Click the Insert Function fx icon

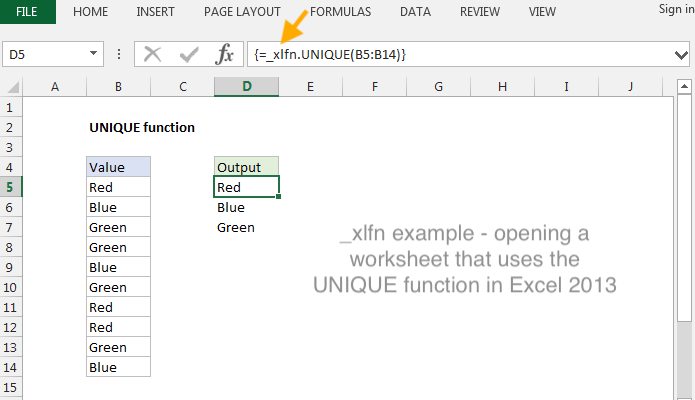pyautogui.click(x=226, y=54)
